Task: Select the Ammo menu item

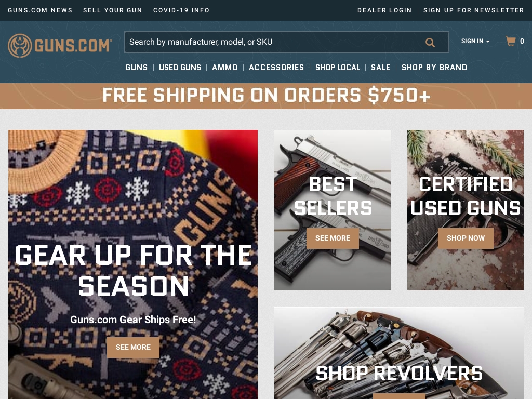Action: 224,68
